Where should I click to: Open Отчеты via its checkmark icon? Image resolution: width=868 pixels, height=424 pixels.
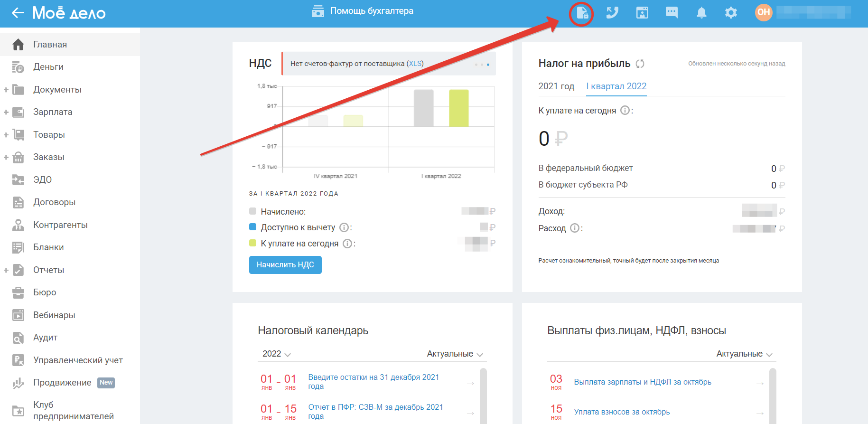click(x=18, y=270)
